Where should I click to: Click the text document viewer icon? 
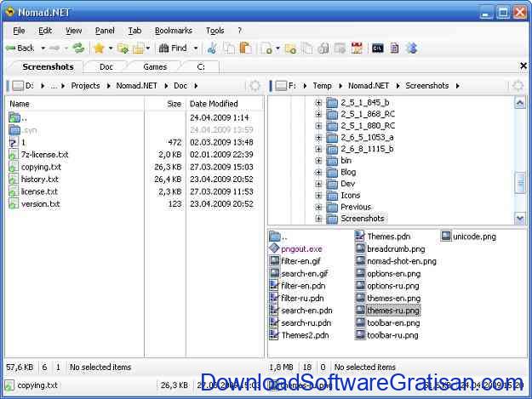click(x=394, y=48)
